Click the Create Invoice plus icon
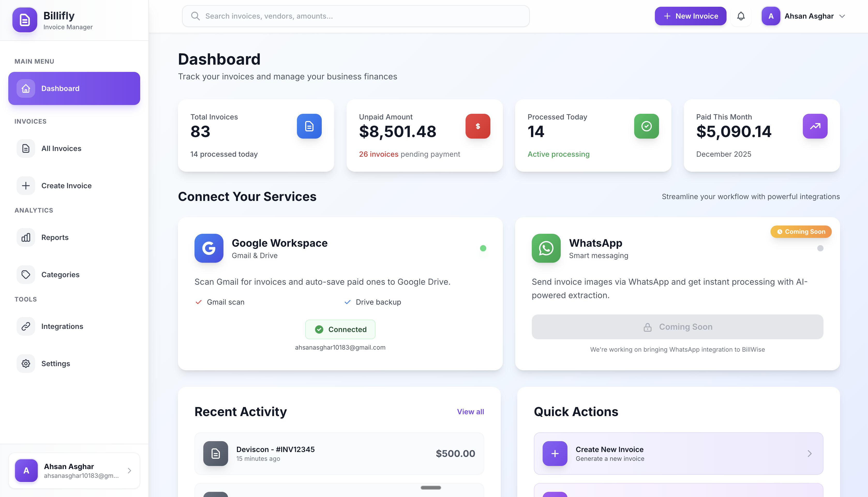868x497 pixels. [x=26, y=186]
